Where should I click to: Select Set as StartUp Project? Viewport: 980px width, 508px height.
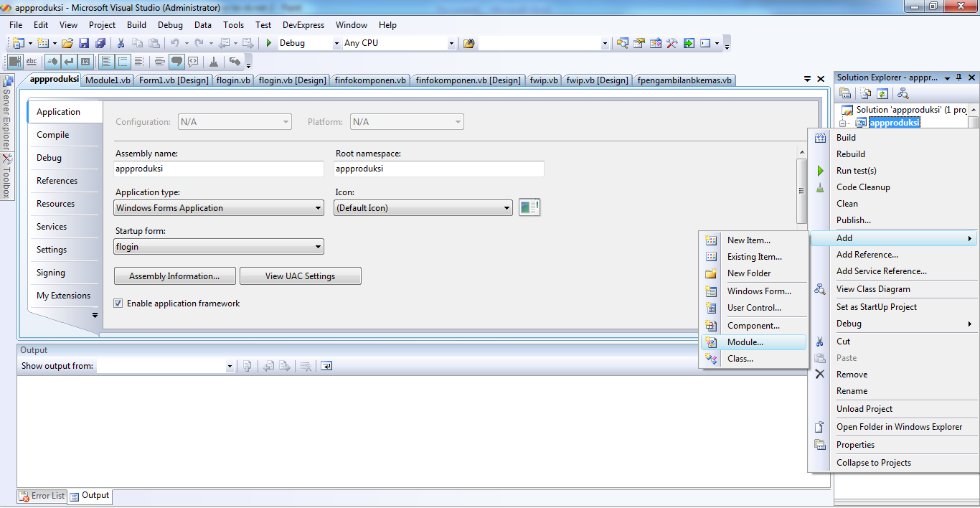coord(893,307)
